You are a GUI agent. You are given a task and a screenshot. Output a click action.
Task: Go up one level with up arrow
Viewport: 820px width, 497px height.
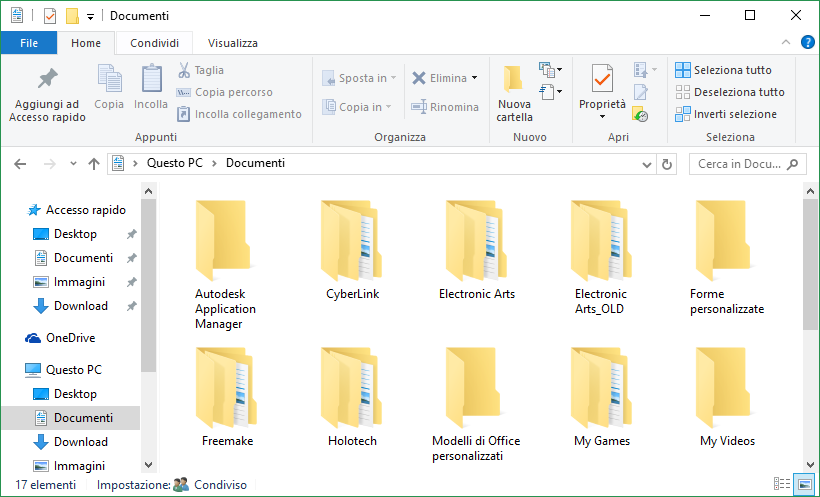point(94,164)
